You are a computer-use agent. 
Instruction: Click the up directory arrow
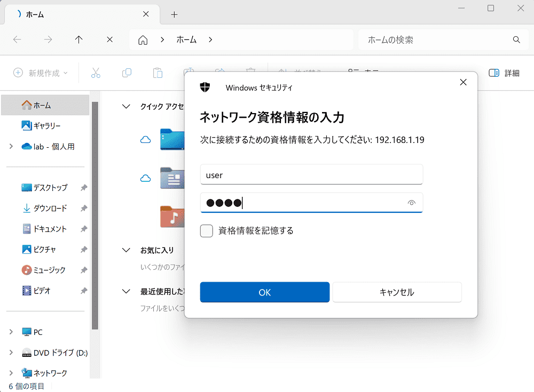[78, 39]
